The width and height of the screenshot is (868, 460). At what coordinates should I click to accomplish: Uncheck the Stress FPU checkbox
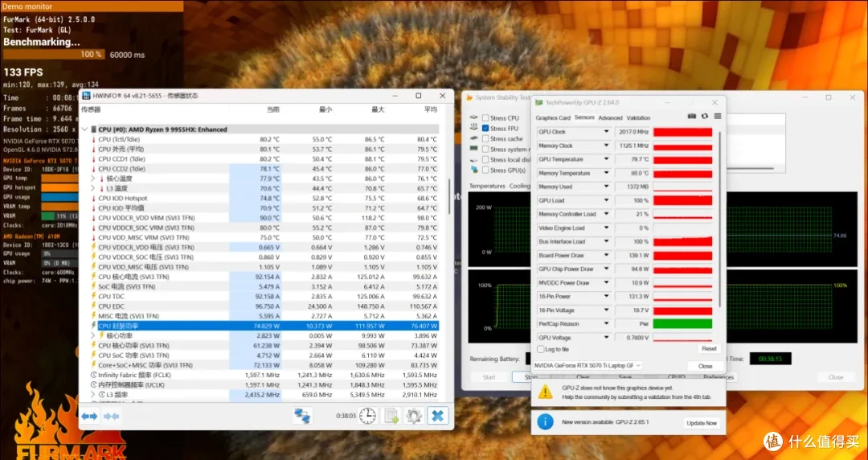pyautogui.click(x=485, y=128)
